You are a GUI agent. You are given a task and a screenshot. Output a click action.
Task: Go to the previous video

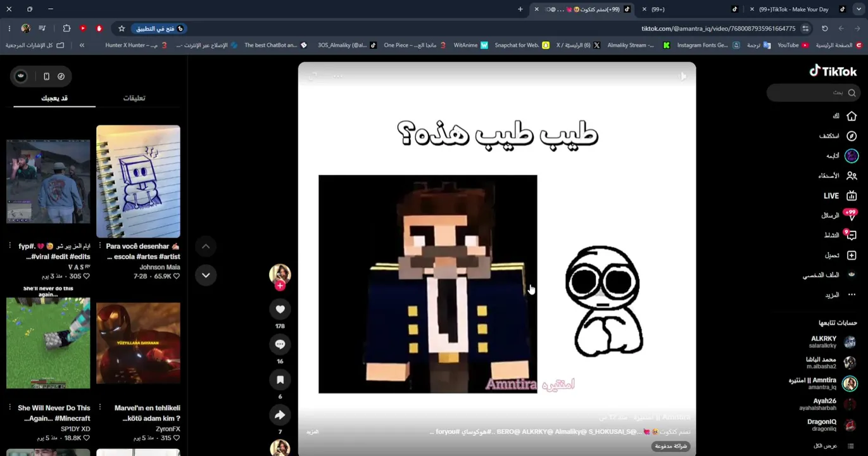pos(206,246)
